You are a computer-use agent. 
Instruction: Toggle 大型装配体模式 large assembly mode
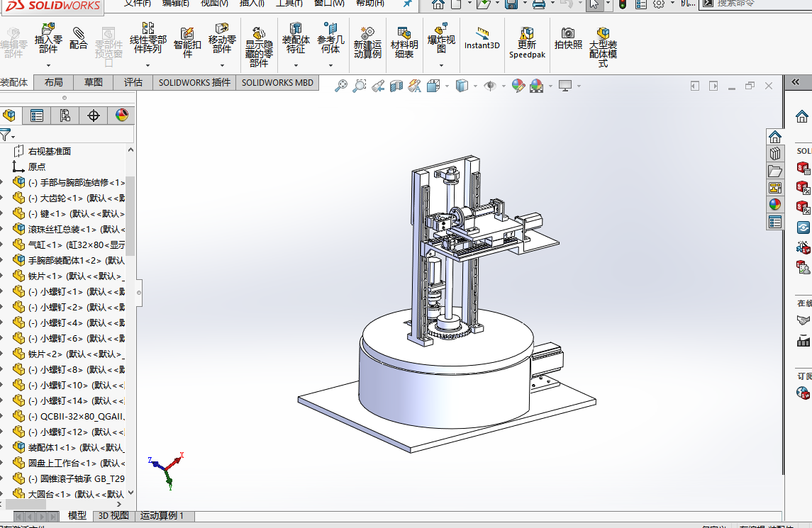603,47
